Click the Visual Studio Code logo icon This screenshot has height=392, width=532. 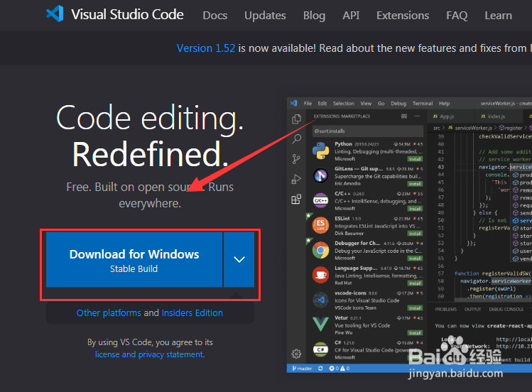tap(55, 14)
